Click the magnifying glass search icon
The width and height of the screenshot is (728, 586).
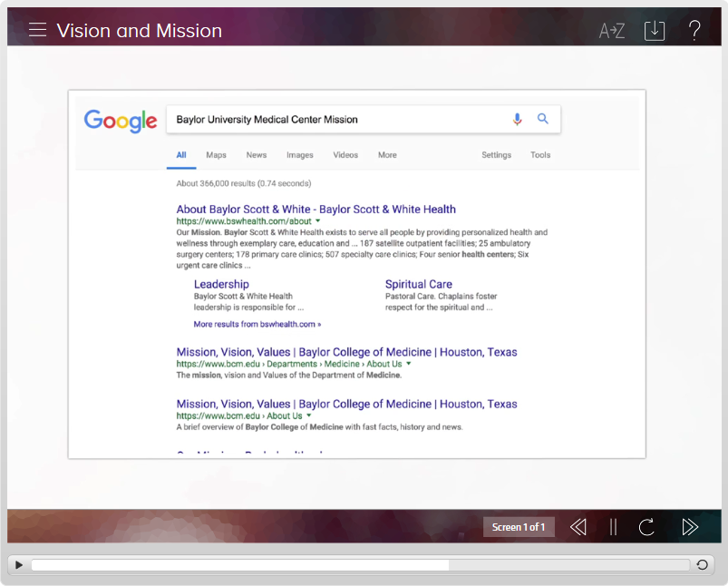[543, 119]
